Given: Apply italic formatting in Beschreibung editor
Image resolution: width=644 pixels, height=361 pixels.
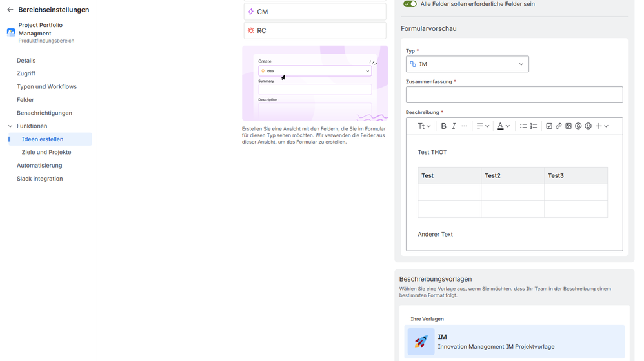Looking at the screenshot, I should tap(454, 126).
